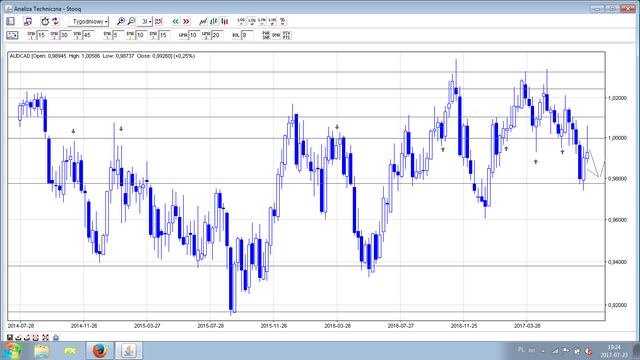The width and height of the screenshot is (640, 360).
Task: Click the muted volume tray icon
Action: 588,351
